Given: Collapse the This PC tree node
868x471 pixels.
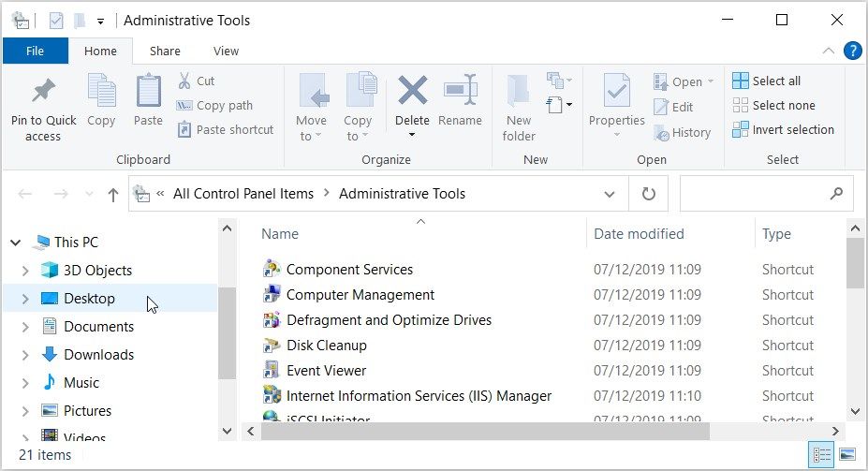Looking at the screenshot, I should point(16,243).
